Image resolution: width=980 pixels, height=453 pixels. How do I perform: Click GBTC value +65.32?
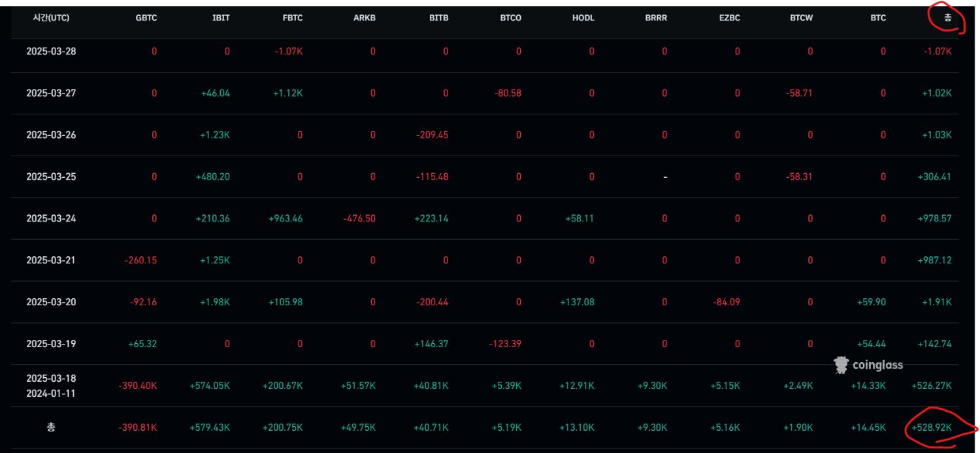[x=142, y=344]
